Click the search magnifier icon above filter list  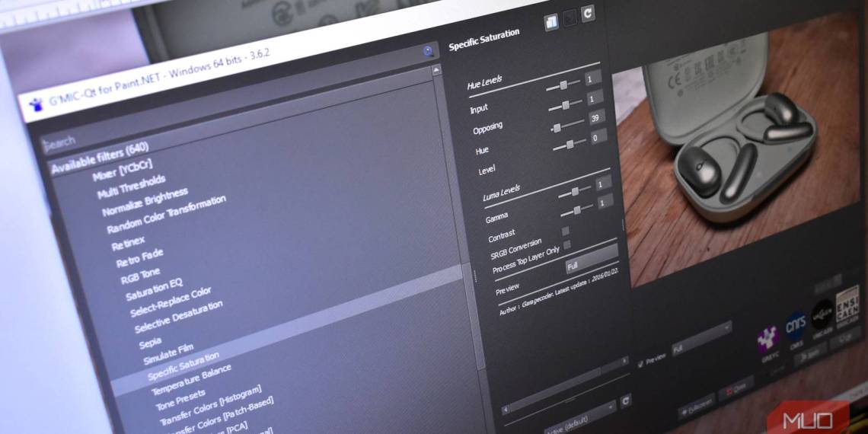click(x=428, y=52)
